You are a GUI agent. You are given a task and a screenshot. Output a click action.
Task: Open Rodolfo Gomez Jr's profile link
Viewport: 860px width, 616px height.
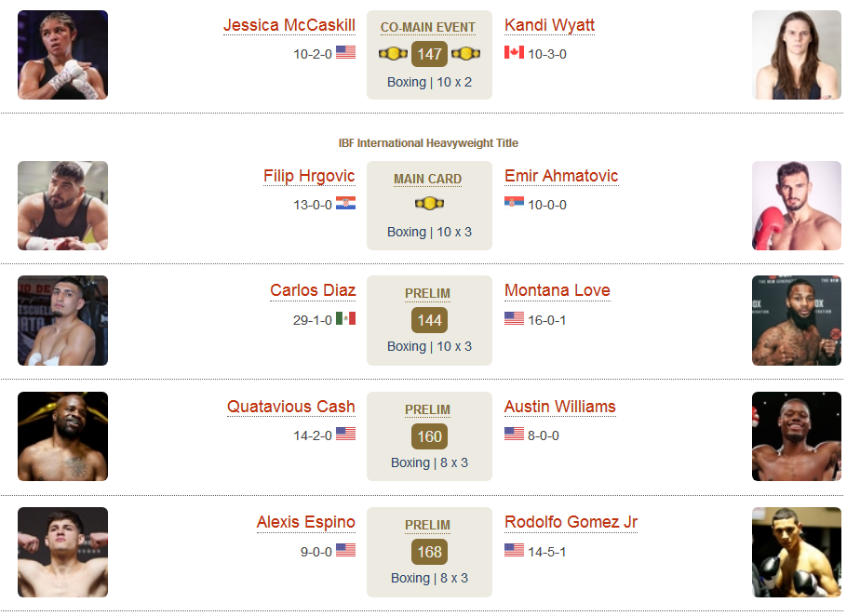[x=571, y=522]
